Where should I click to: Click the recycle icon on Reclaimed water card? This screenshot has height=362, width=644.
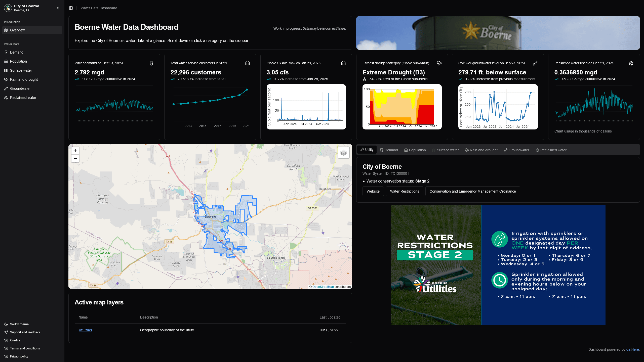[x=631, y=63]
